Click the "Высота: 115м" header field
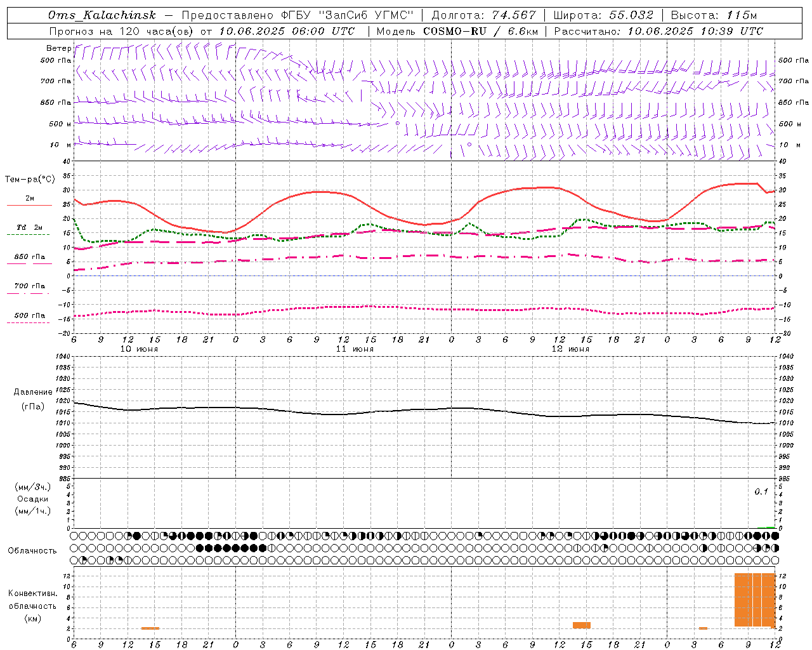This screenshot has height=650, width=812. point(714,15)
